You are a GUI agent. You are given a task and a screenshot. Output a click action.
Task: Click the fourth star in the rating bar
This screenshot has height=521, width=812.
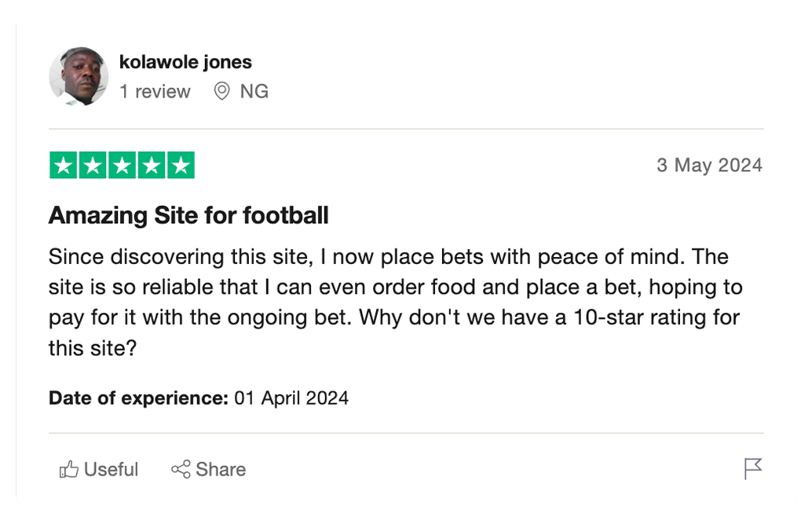click(150, 165)
